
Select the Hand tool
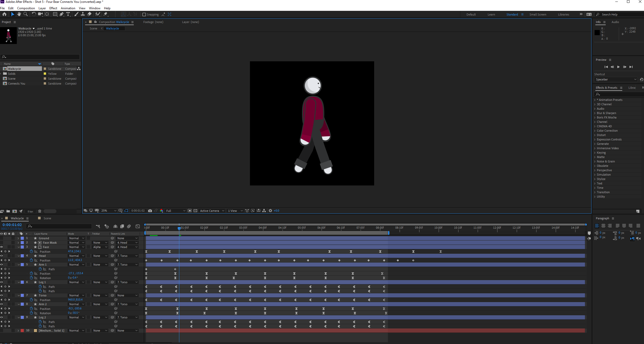(x=19, y=14)
